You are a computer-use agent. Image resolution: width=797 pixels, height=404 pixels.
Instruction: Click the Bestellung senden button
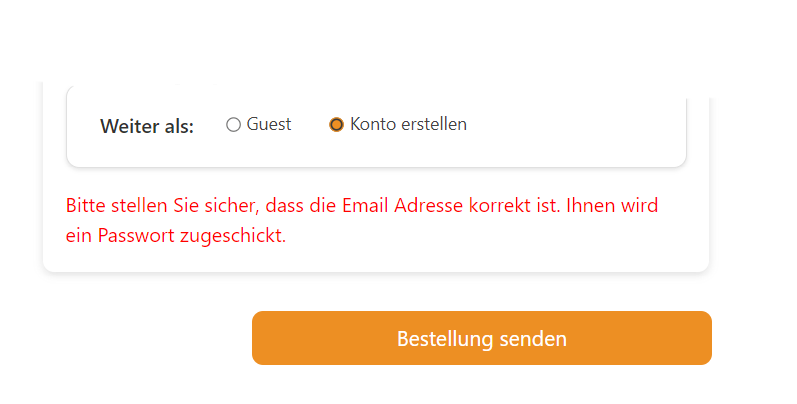click(x=481, y=338)
